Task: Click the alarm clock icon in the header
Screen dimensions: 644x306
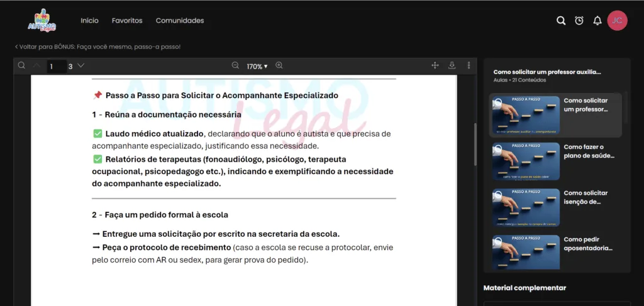Action: click(579, 21)
